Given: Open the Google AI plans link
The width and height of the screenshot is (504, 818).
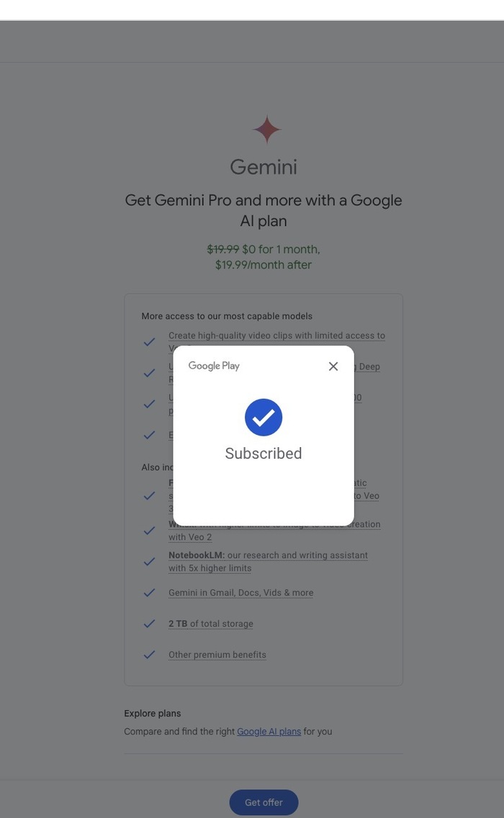Looking at the screenshot, I should [x=269, y=732].
